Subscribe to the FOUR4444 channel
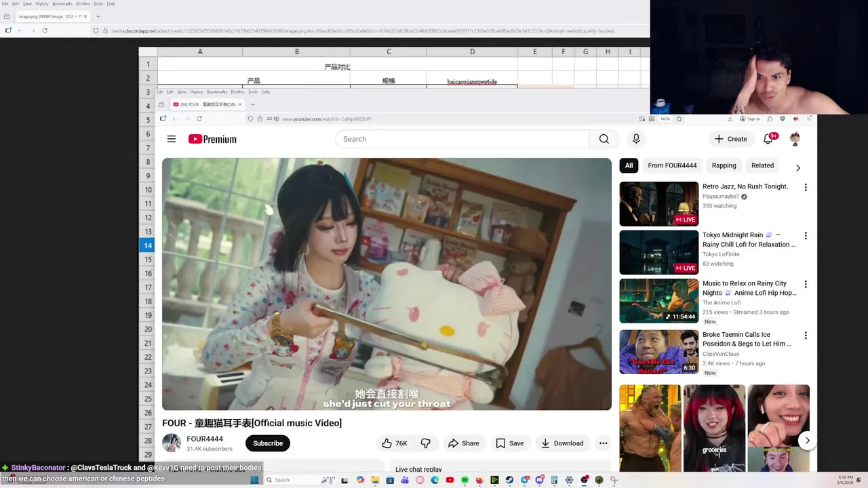This screenshot has width=868, height=488. [x=268, y=443]
